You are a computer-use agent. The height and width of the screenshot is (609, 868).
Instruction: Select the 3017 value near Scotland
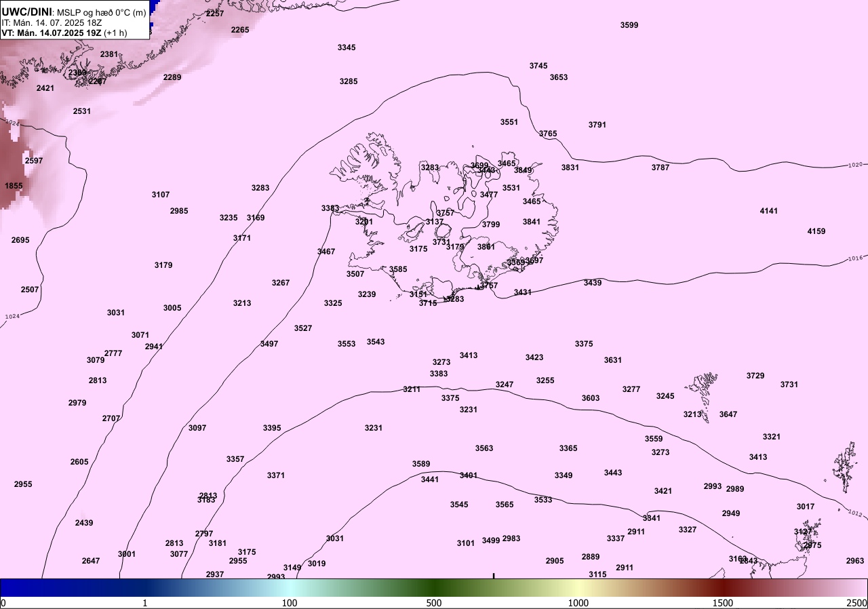pyautogui.click(x=806, y=507)
